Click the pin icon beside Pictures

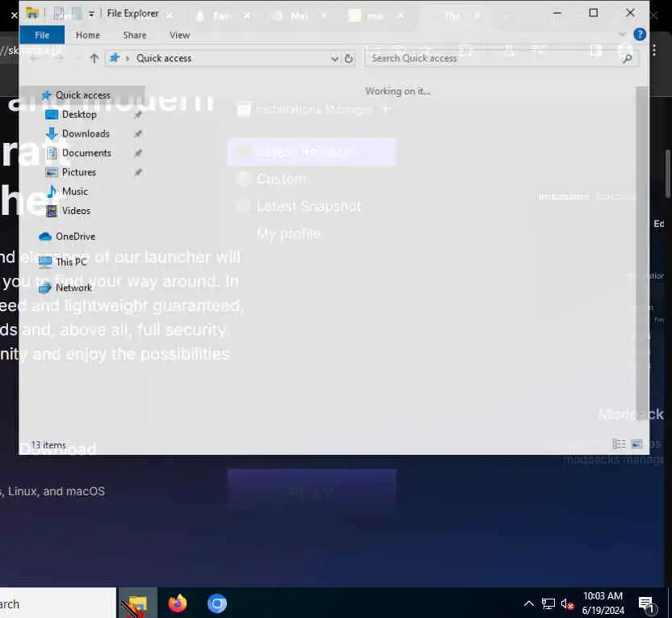(137, 172)
